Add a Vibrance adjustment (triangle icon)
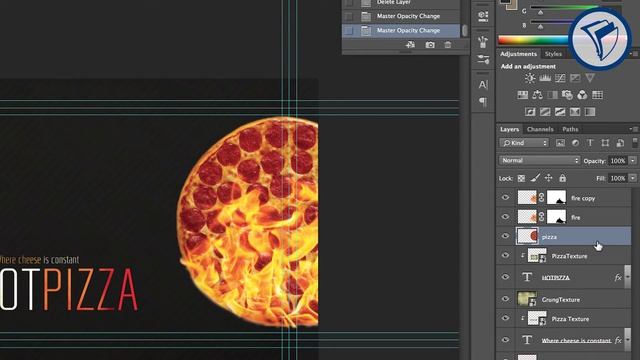The width and height of the screenshot is (640, 360). click(x=590, y=78)
